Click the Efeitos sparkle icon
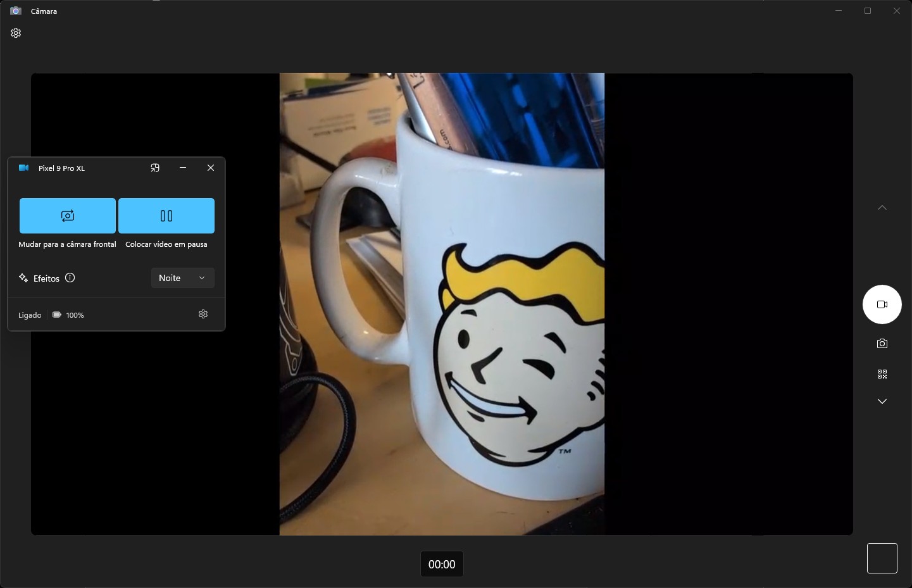The width and height of the screenshot is (912, 588). point(23,278)
